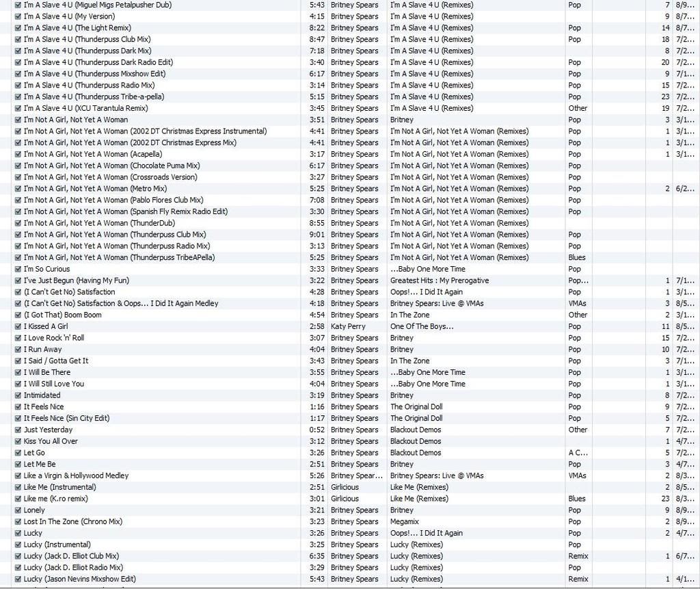Disable the 'Intimidated' track checkbox
This screenshot has width=700, height=589.
[18, 395]
